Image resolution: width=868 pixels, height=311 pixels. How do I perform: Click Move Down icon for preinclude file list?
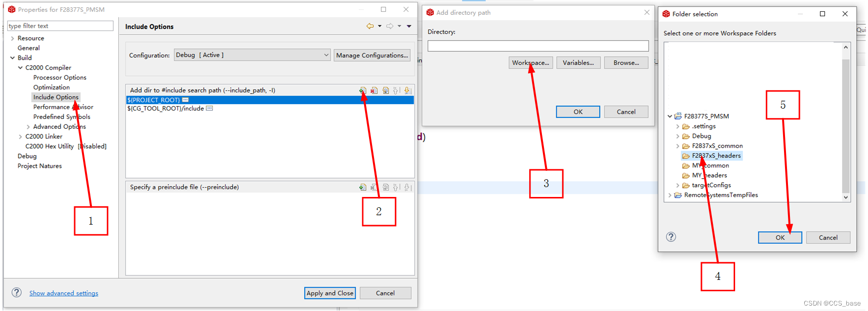408,187
